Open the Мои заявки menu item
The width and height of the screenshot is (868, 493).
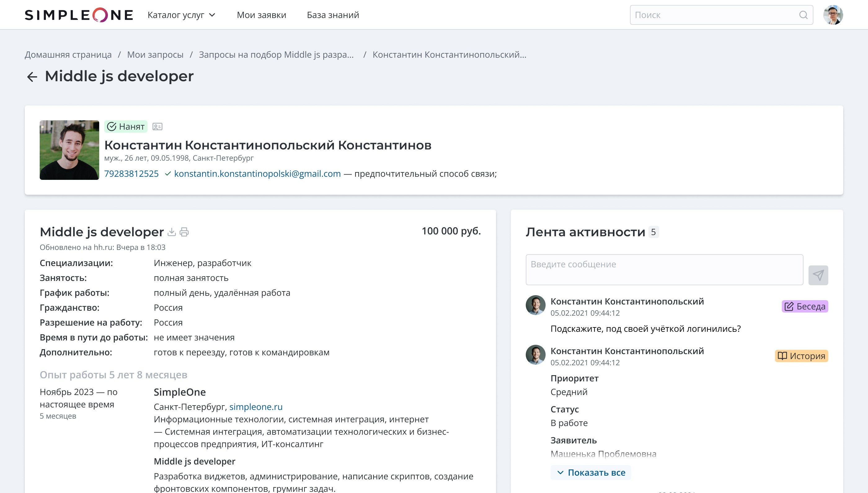pos(261,15)
